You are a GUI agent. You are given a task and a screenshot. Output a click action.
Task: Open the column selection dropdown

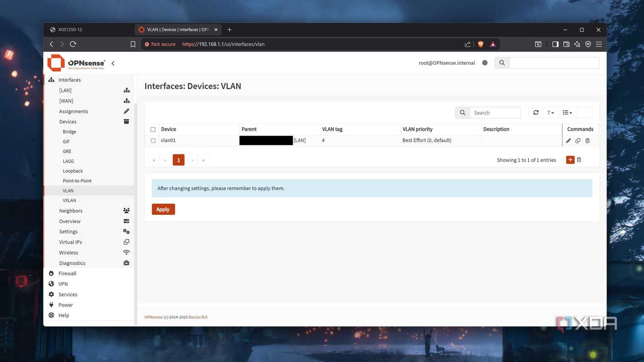567,112
